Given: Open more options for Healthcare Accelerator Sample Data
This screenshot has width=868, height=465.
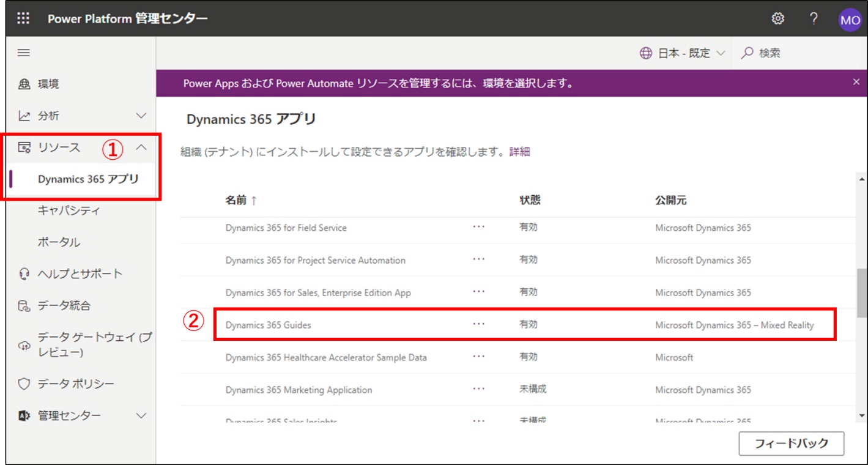Looking at the screenshot, I should (478, 357).
